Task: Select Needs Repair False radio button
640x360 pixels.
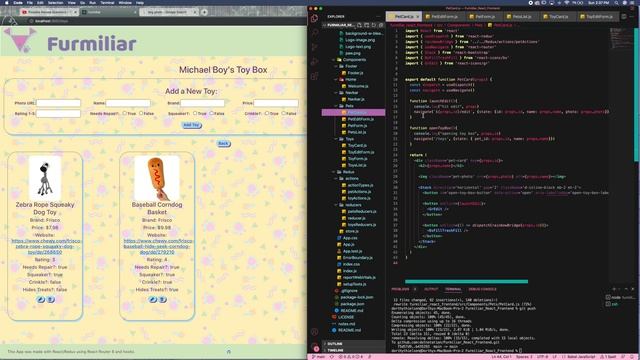Action: (x=141, y=113)
